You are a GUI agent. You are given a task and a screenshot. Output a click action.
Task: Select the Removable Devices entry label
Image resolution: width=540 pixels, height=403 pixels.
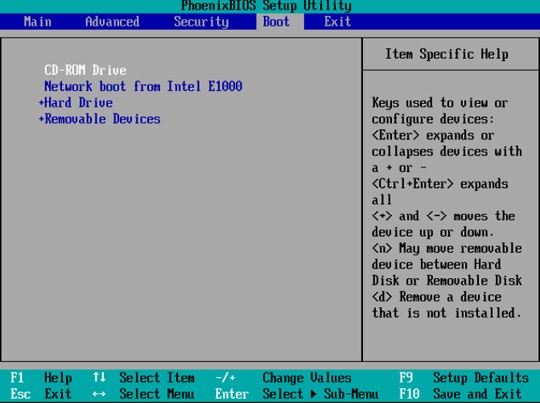tap(102, 118)
